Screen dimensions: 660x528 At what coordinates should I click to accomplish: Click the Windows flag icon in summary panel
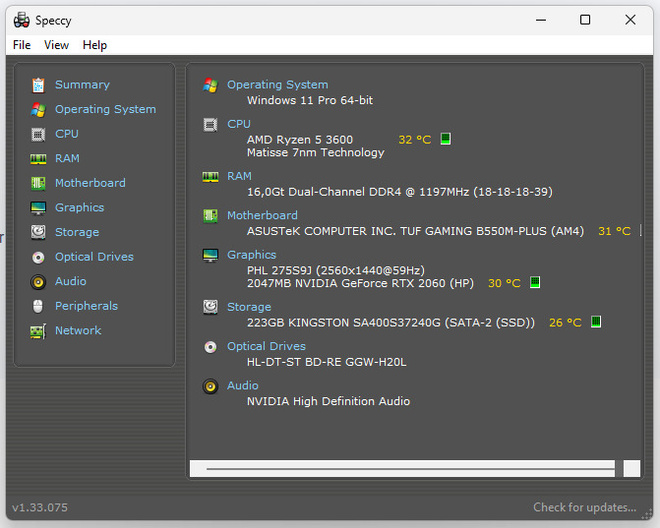[210, 85]
